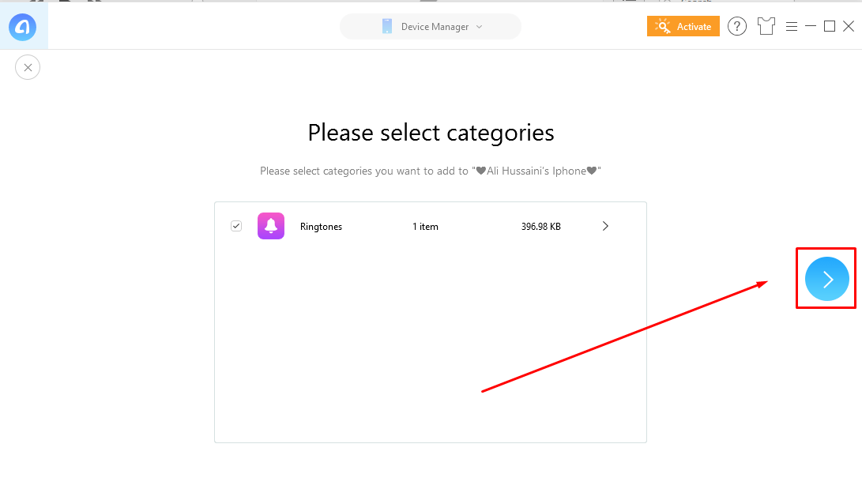The width and height of the screenshot is (862, 504).
Task: Click the AnyTrans logo icon
Action: [23, 27]
